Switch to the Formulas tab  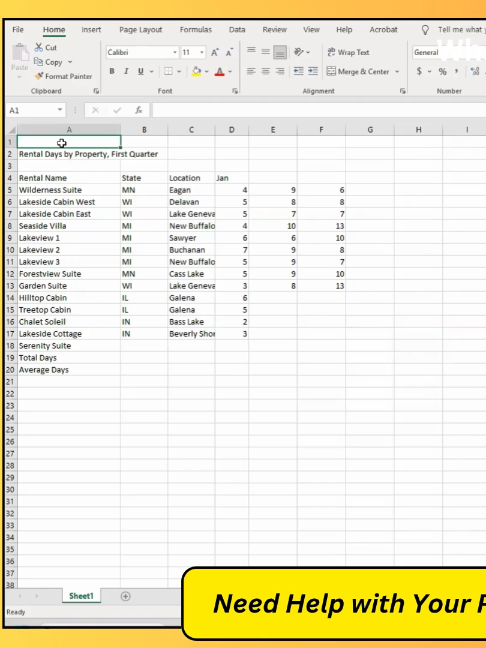coord(195,30)
